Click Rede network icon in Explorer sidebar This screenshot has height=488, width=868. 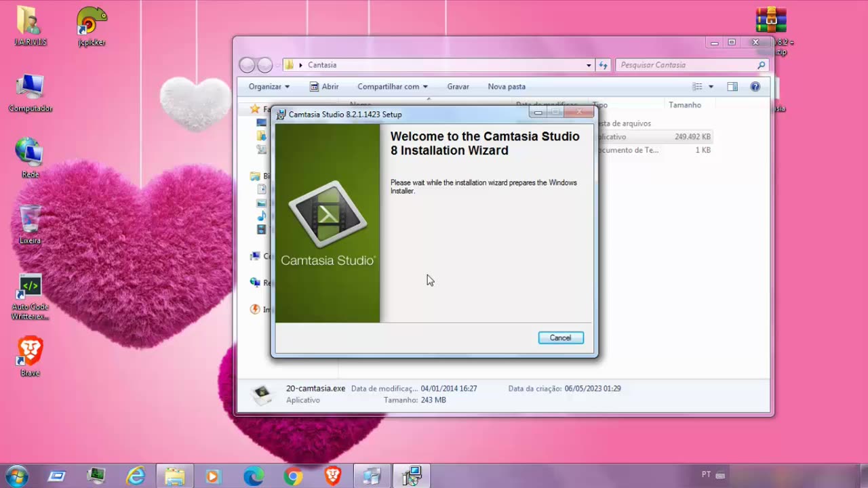click(x=255, y=283)
